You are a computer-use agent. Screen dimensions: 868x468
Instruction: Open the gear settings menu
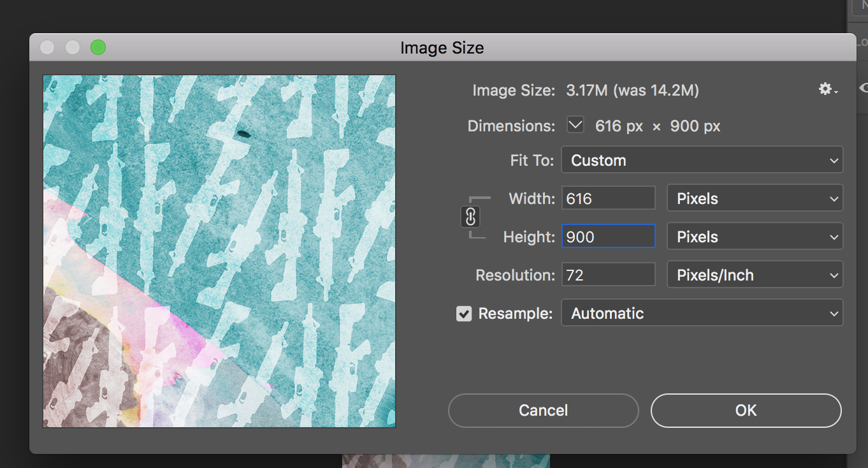tap(827, 90)
